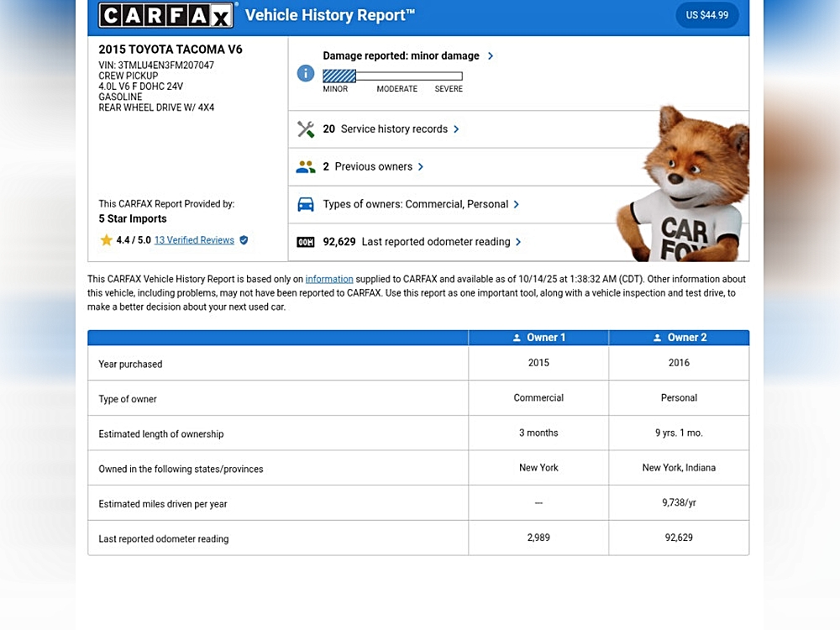Screen dimensions: 840x630
Task: Click the CARFAX logo
Action: (x=167, y=15)
